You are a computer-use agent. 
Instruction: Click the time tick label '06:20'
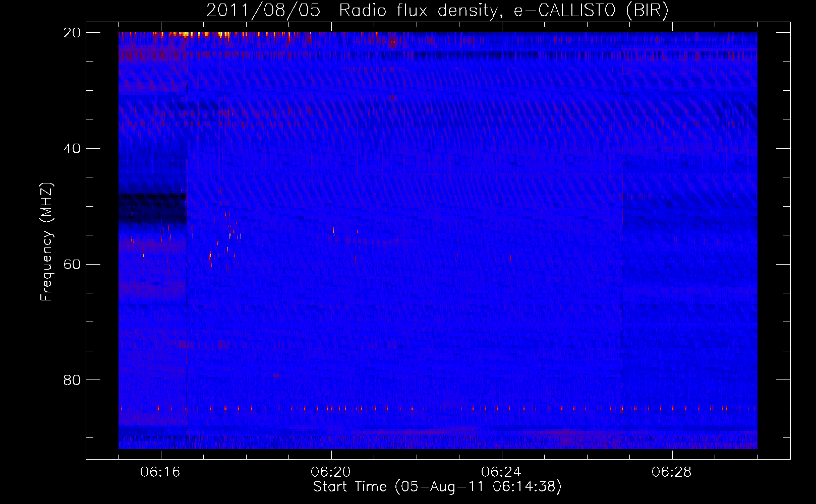331,472
